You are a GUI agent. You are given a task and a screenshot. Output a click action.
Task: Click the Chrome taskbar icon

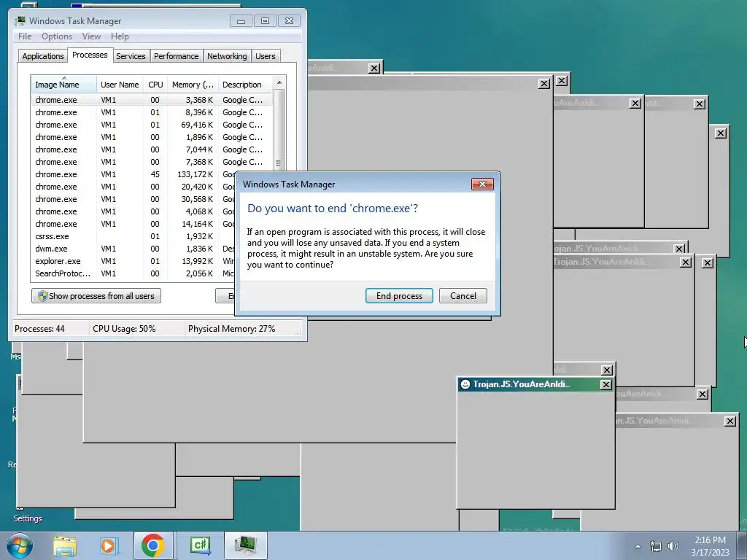153,545
